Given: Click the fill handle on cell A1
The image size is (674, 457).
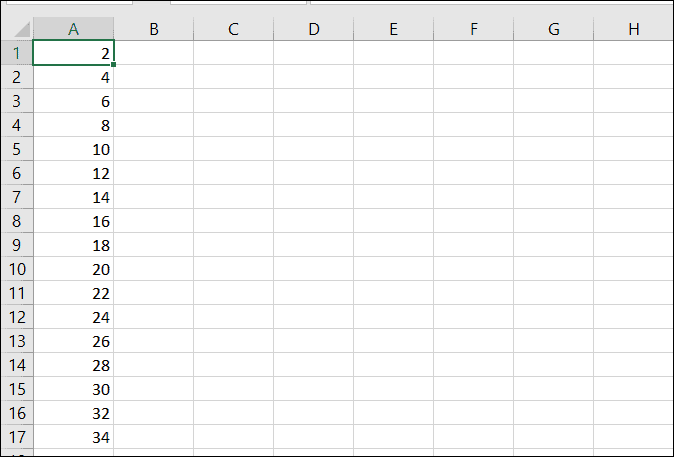Looking at the screenshot, I should pyautogui.click(x=113, y=64).
